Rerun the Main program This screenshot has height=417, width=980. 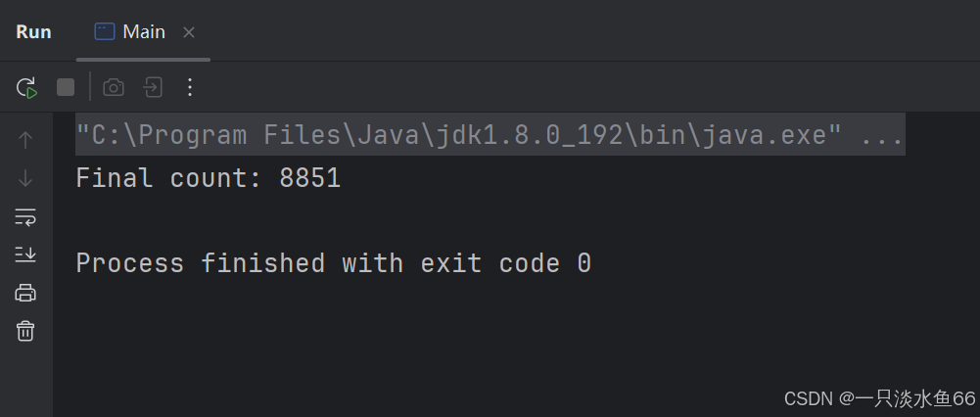(26, 87)
